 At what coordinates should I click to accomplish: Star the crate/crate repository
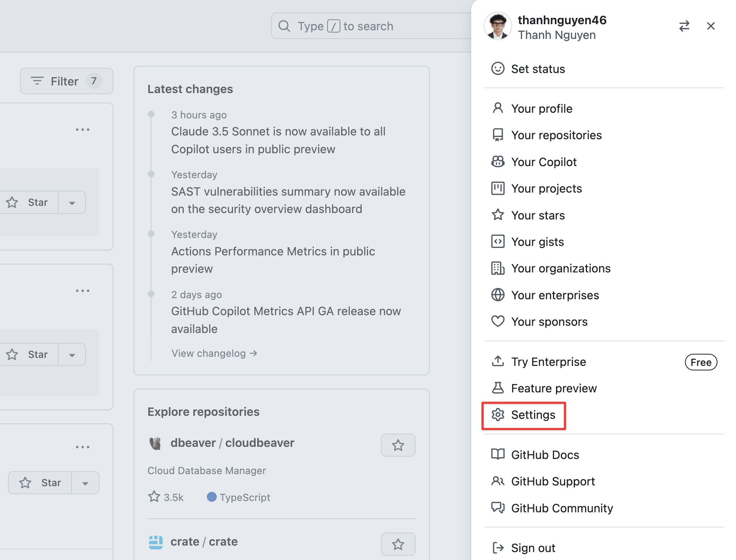(398, 544)
